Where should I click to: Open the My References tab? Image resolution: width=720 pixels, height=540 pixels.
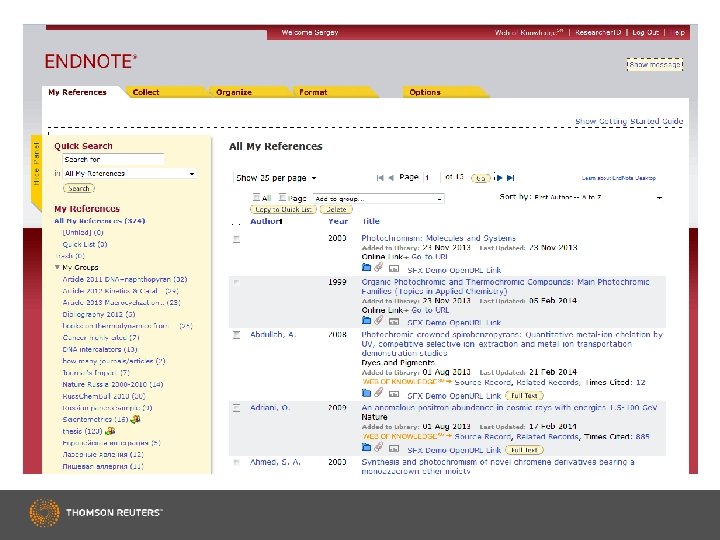click(77, 92)
